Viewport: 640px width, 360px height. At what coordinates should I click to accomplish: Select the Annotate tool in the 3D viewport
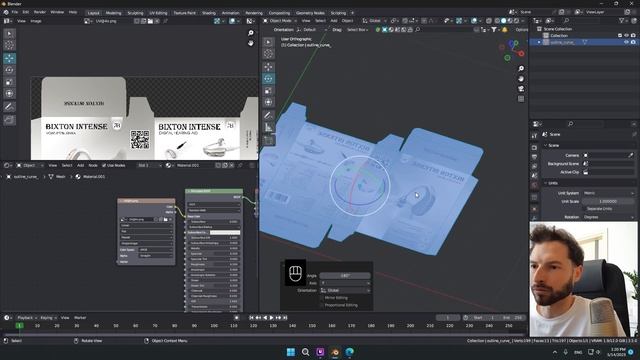click(268, 116)
